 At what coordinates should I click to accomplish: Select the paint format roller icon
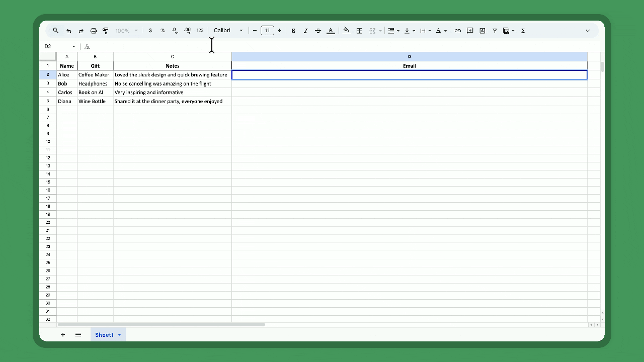point(106,31)
